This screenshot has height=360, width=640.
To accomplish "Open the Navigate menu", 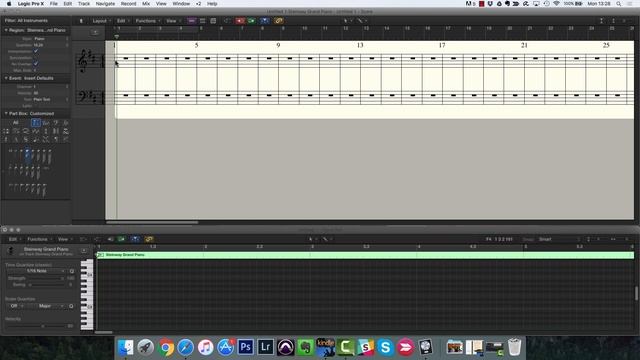I will pyautogui.click(x=105, y=4).
